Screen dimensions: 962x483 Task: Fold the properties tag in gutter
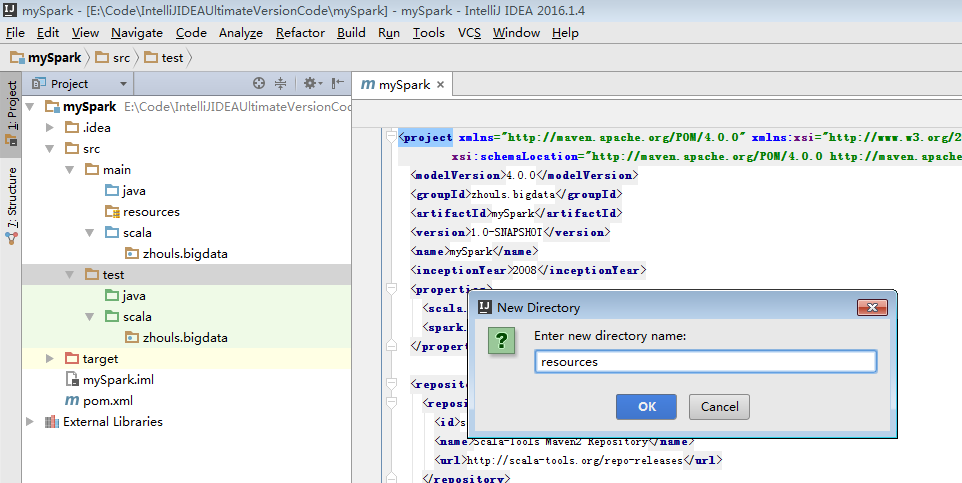(x=391, y=288)
